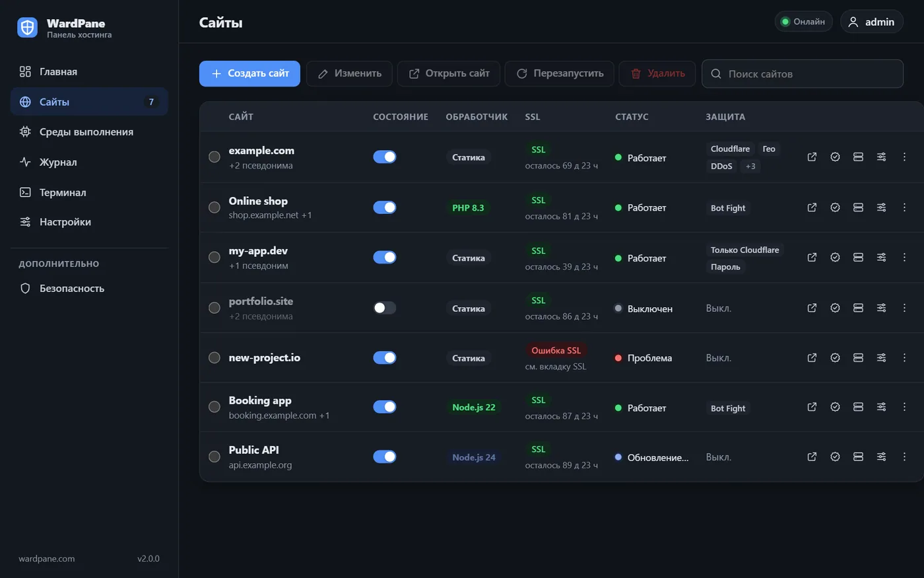This screenshot has width=924, height=578.
Task: Click the check badge icon for Booking app
Action: click(835, 408)
